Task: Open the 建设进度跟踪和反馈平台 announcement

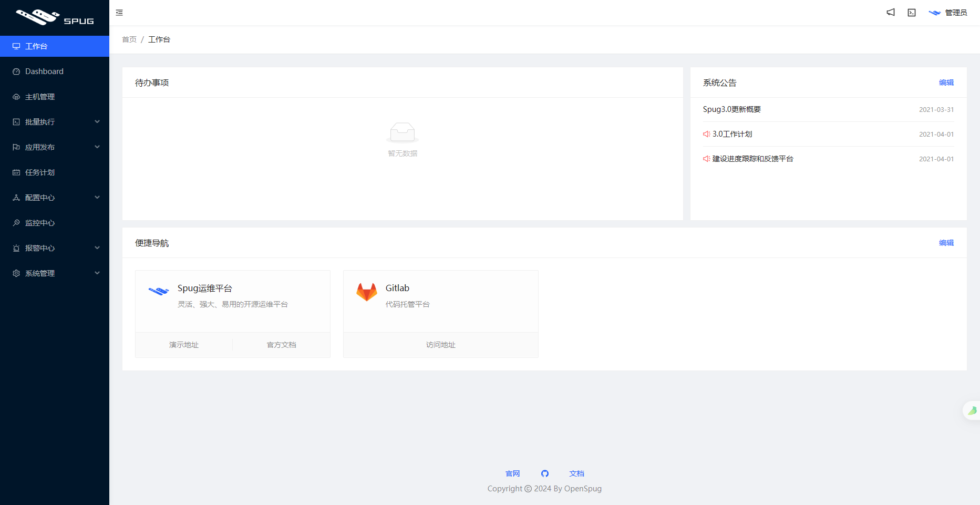Action: (753, 159)
